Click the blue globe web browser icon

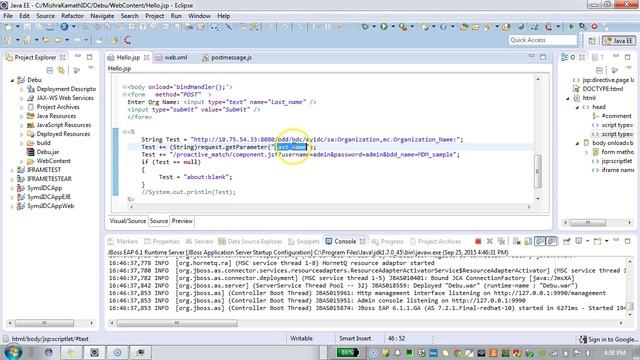[x=64, y=27]
